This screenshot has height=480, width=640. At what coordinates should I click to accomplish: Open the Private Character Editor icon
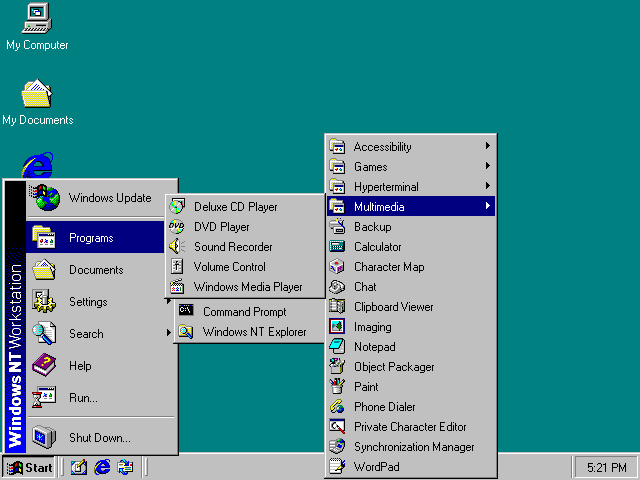[x=337, y=427]
